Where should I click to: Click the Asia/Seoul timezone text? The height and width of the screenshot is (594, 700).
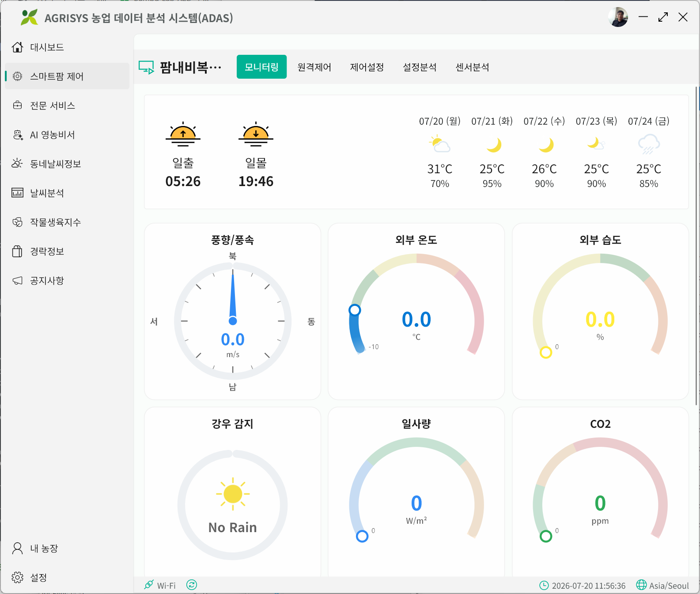pyautogui.click(x=669, y=586)
